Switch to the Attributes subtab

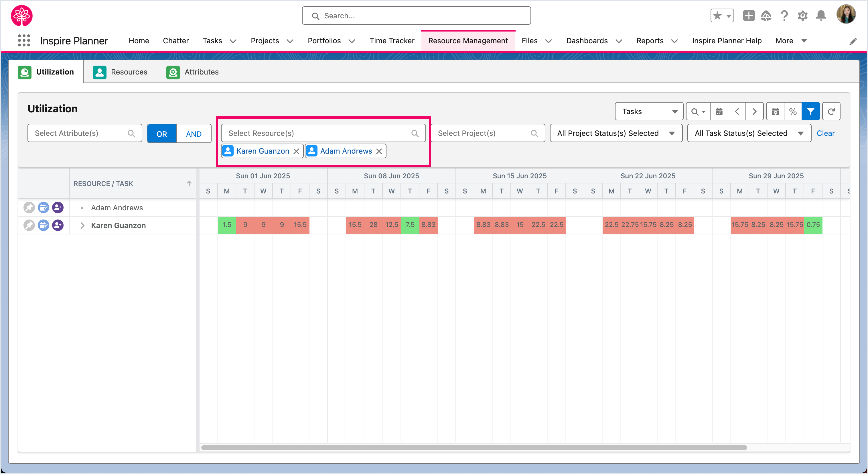point(193,72)
